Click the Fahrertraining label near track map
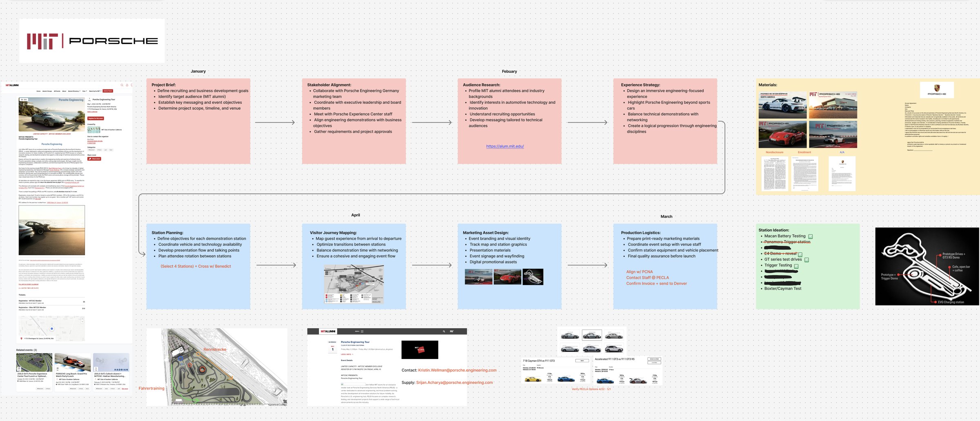The width and height of the screenshot is (980, 421). point(151,388)
